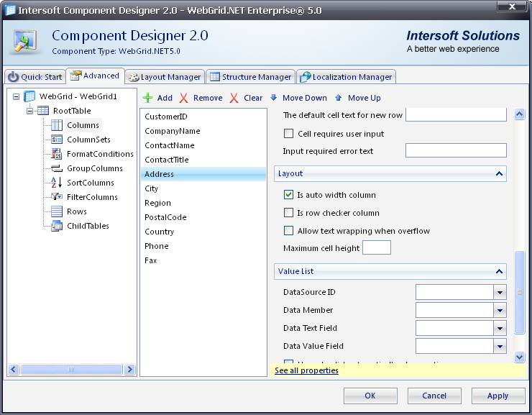Click the tree scroll left arrow

click(x=14, y=369)
